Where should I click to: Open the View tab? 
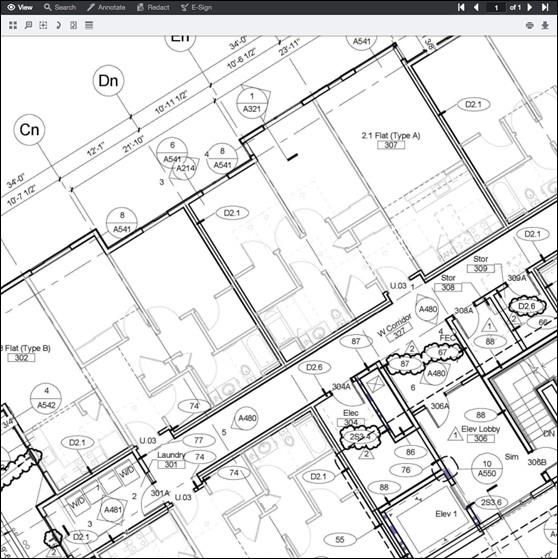click(x=20, y=7)
